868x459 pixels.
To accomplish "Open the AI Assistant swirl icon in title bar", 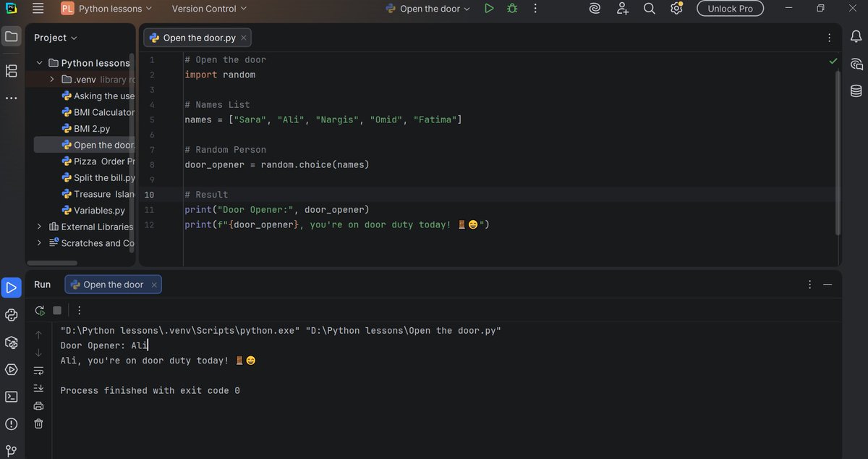I will pyautogui.click(x=595, y=9).
